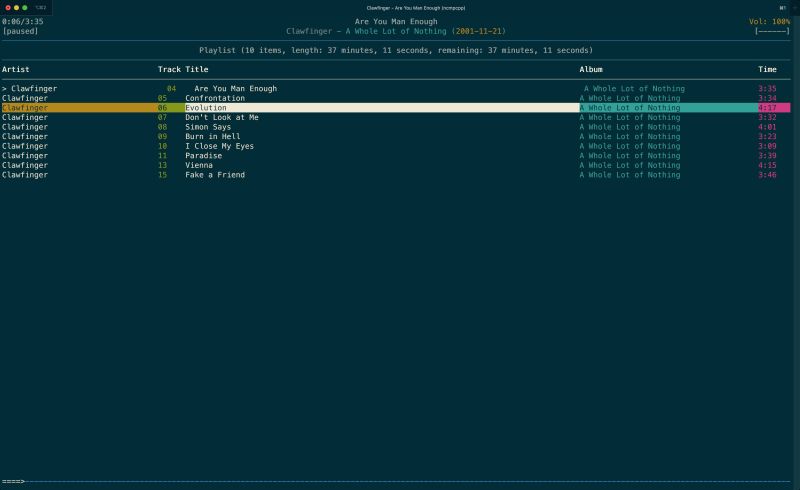Image resolution: width=800 pixels, height=490 pixels.
Task: Click the Time column header
Action: pyautogui.click(x=767, y=69)
